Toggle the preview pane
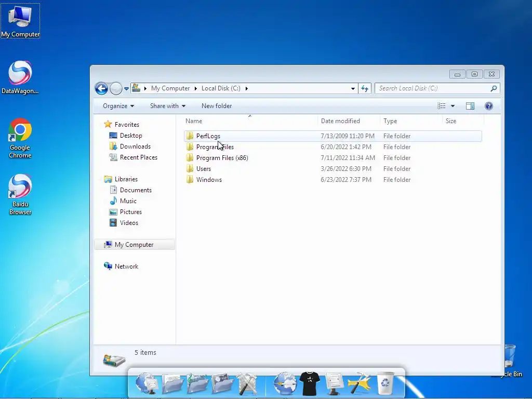The height and width of the screenshot is (399, 532). coord(470,106)
